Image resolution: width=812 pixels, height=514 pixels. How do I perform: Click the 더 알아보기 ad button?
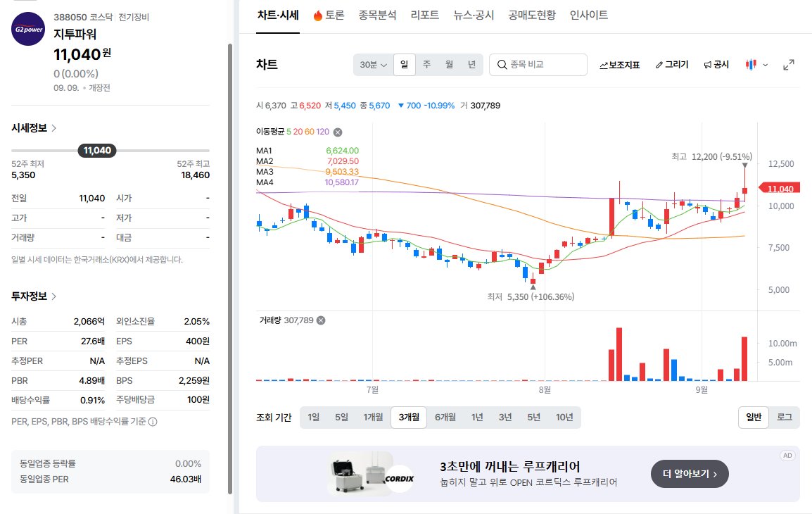(690, 474)
